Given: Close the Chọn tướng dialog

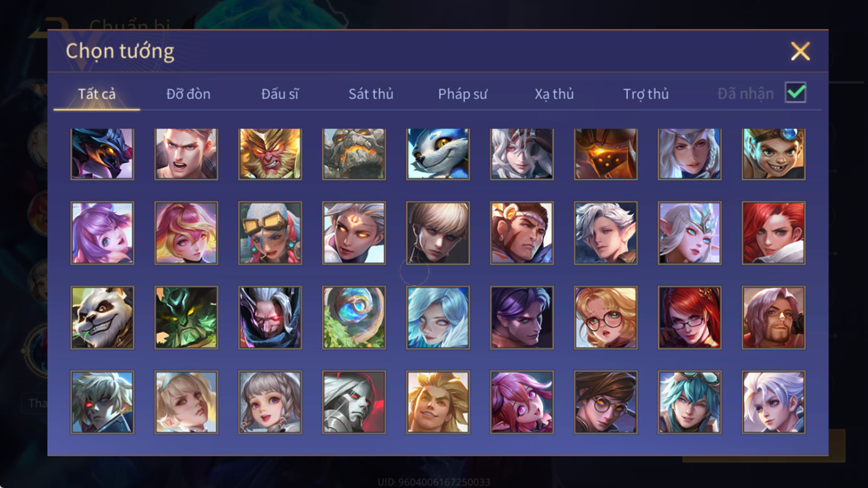Looking at the screenshot, I should tap(800, 51).
